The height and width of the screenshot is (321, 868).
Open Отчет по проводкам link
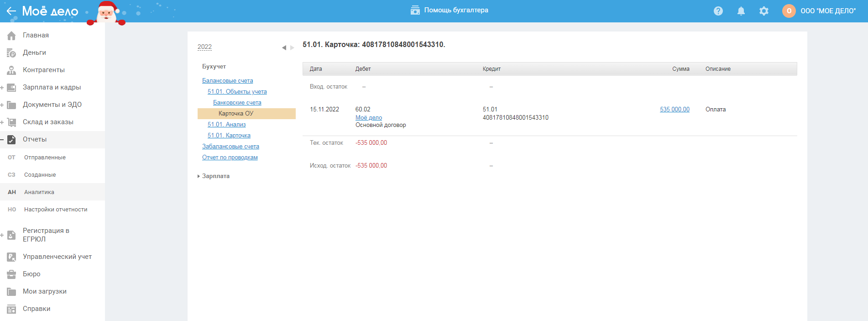click(230, 158)
